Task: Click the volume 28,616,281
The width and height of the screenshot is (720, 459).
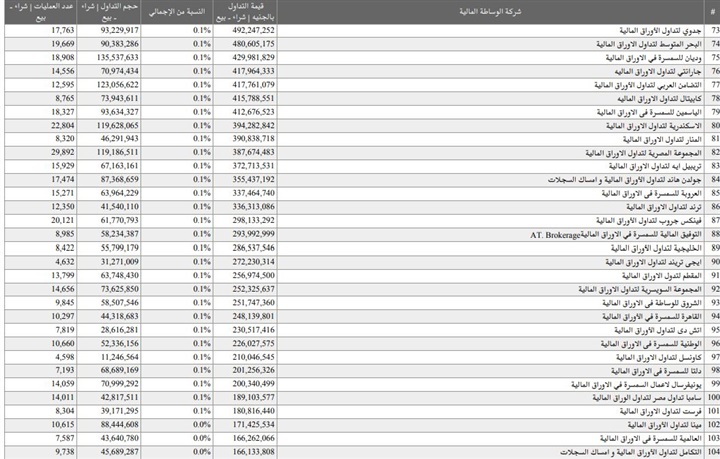Action: click(x=119, y=330)
